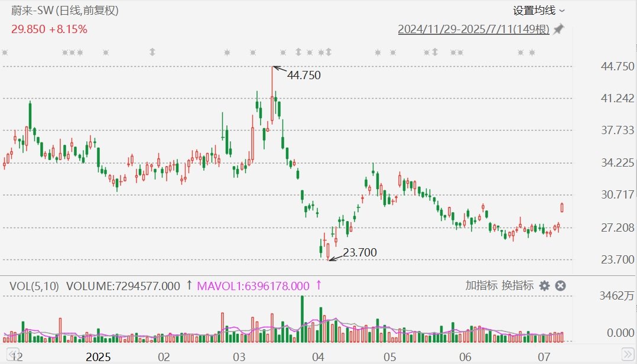Click the 2025 label on time axis
637x364 pixels.
click(98, 357)
